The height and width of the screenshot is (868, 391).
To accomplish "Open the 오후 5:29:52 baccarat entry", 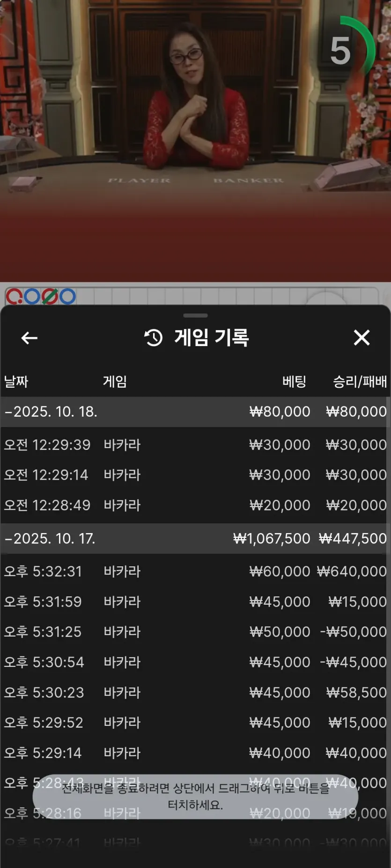I will (x=195, y=723).
